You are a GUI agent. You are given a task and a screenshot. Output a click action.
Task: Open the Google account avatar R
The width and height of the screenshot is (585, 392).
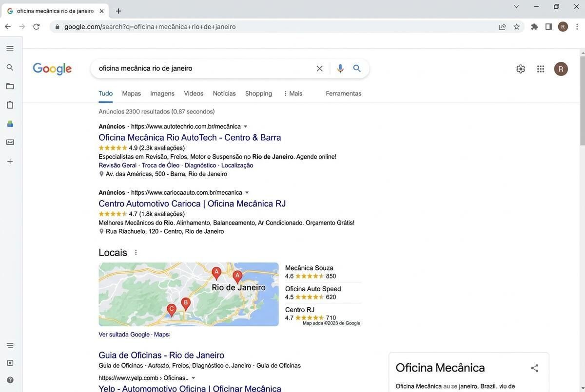pyautogui.click(x=561, y=69)
